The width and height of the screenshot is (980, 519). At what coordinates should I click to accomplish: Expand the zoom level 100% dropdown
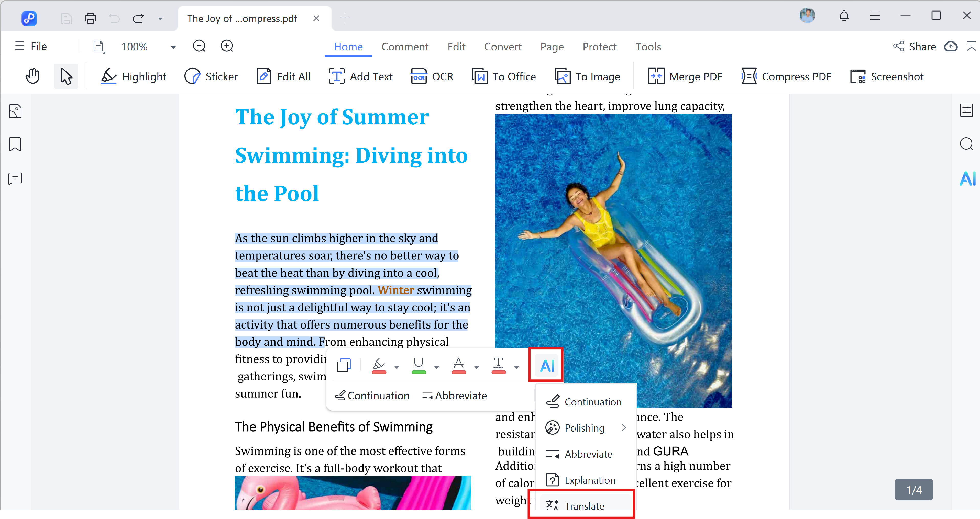pos(173,47)
